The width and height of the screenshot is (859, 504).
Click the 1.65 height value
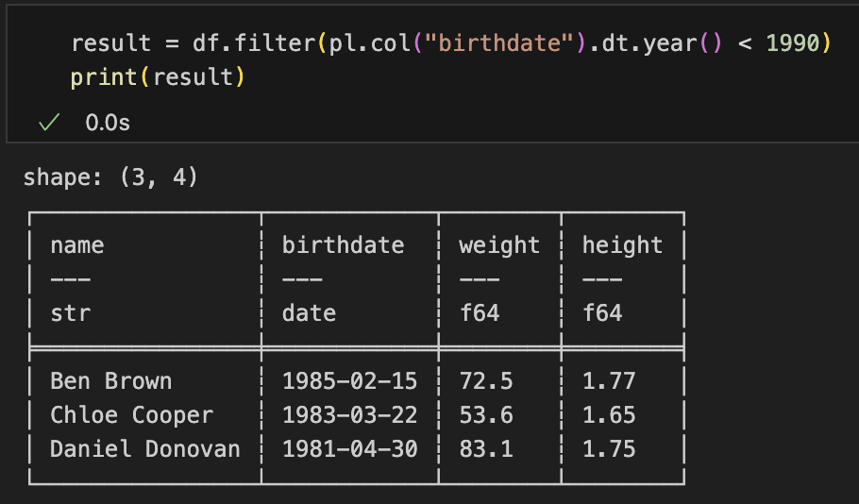pyautogui.click(x=609, y=415)
